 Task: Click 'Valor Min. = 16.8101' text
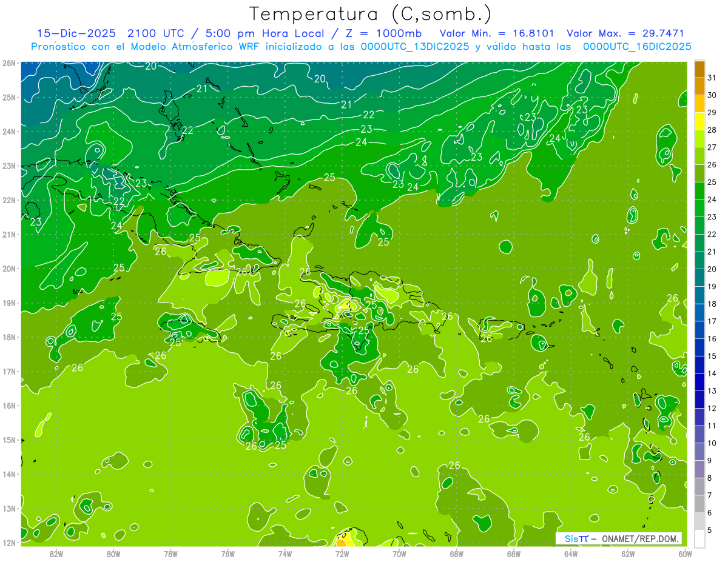[x=497, y=33]
